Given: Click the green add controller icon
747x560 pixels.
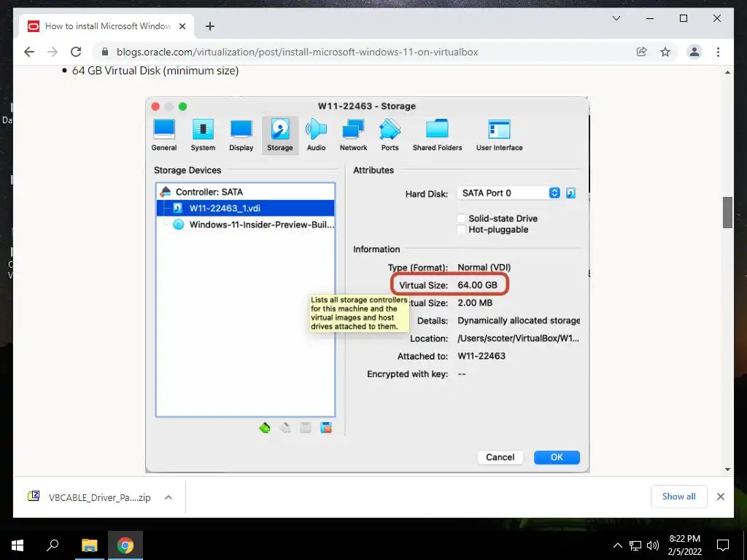Looking at the screenshot, I should coord(265,427).
